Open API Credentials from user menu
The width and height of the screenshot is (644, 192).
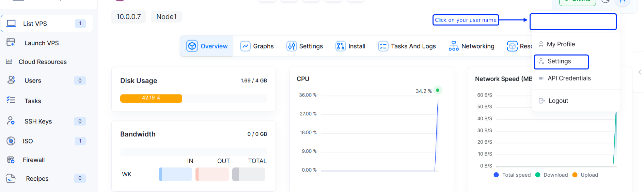point(569,78)
